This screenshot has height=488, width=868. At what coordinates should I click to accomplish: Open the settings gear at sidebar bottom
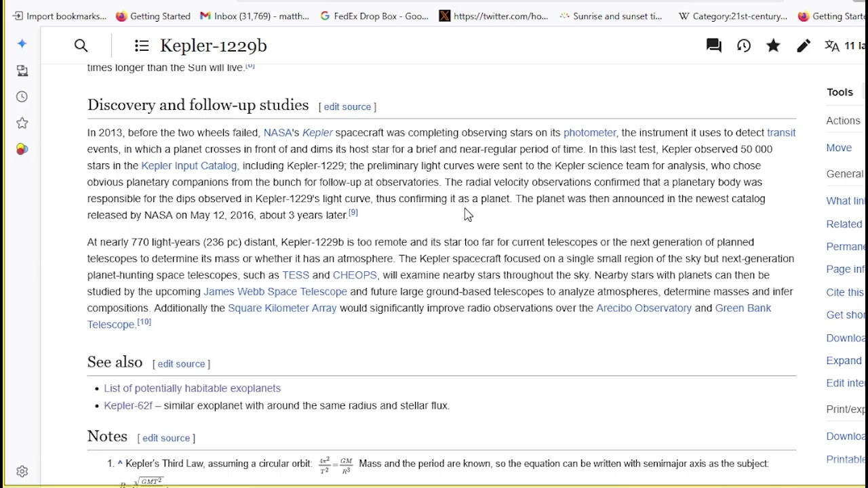coord(22,471)
